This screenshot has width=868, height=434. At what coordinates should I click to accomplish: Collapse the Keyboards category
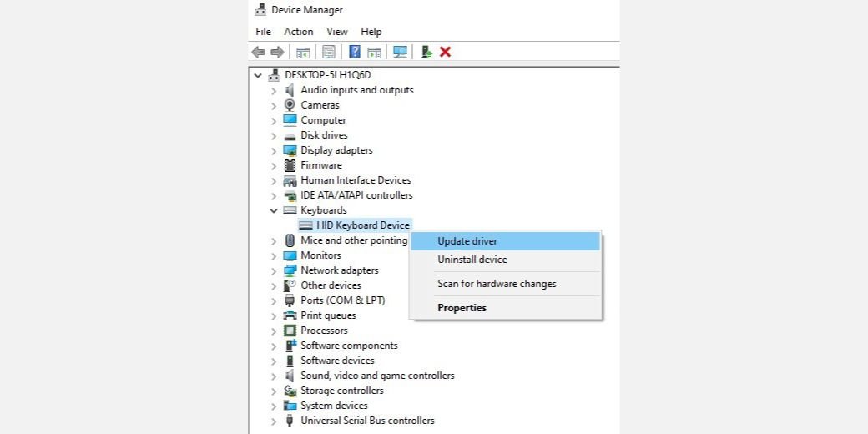coord(274,210)
